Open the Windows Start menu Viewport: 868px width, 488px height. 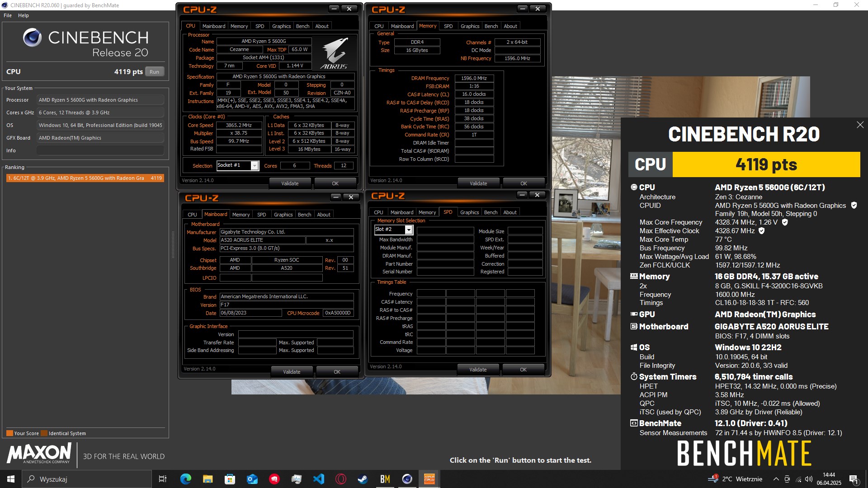click(x=11, y=479)
